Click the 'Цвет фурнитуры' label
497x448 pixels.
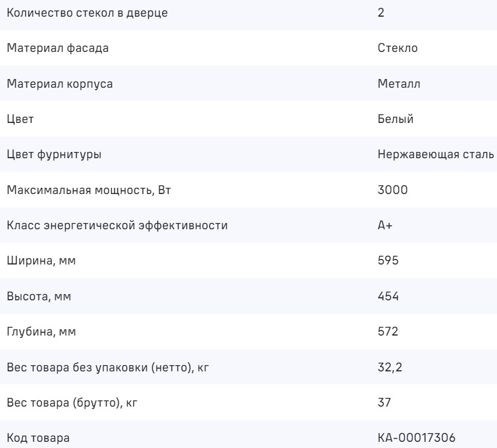coord(54,156)
